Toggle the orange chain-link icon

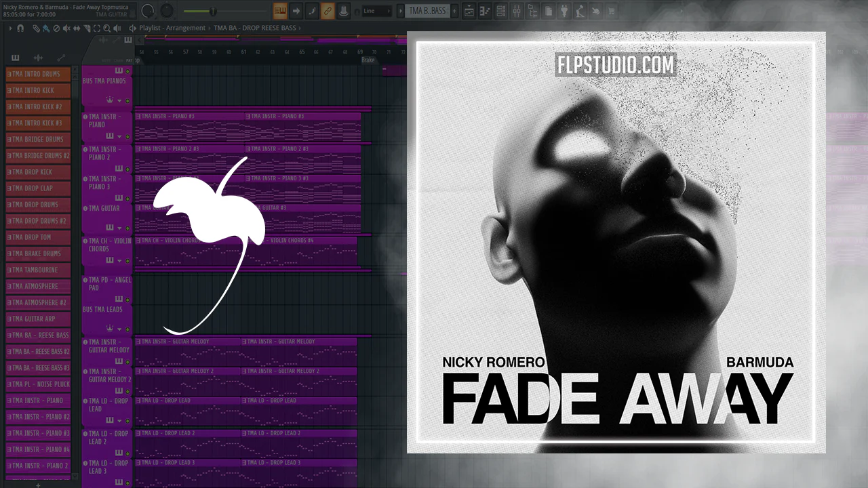[x=328, y=11]
